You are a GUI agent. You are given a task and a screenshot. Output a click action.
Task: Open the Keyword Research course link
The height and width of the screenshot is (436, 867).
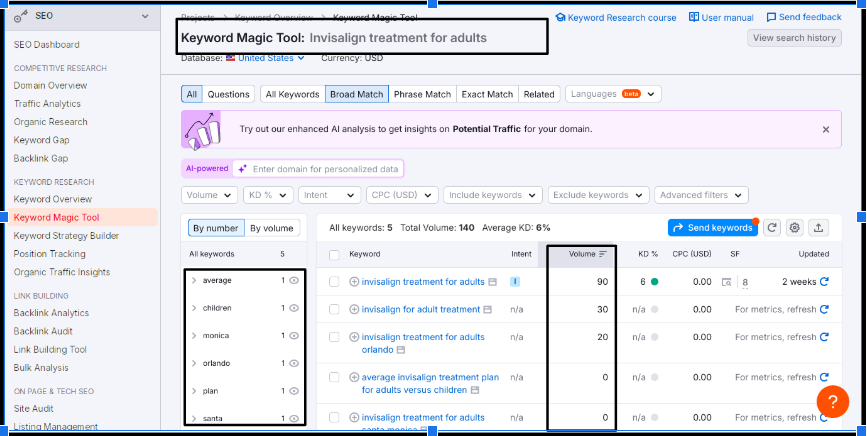coord(615,18)
